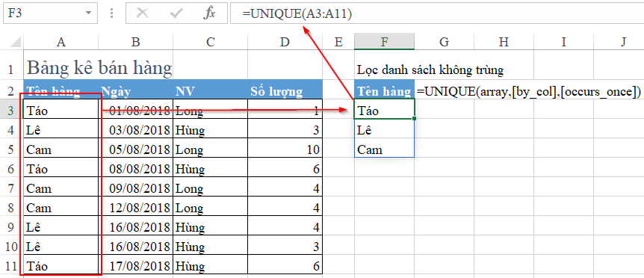Click the fill handle of cell F3
The height and width of the screenshot is (278, 644).
pyautogui.click(x=415, y=119)
